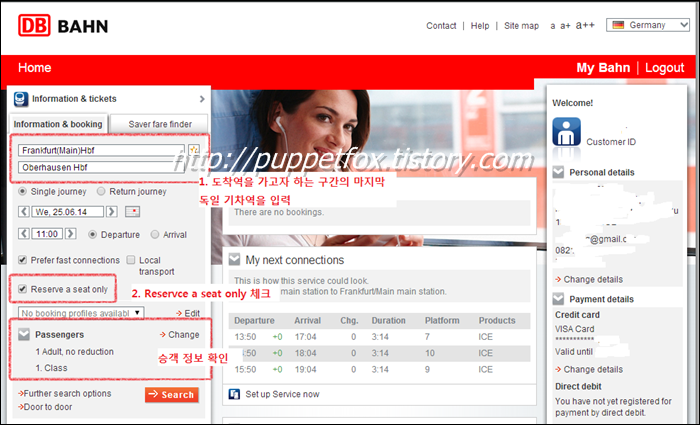The image size is (700, 425).
Task: Decrease departure time arrow
Action: tap(24, 233)
